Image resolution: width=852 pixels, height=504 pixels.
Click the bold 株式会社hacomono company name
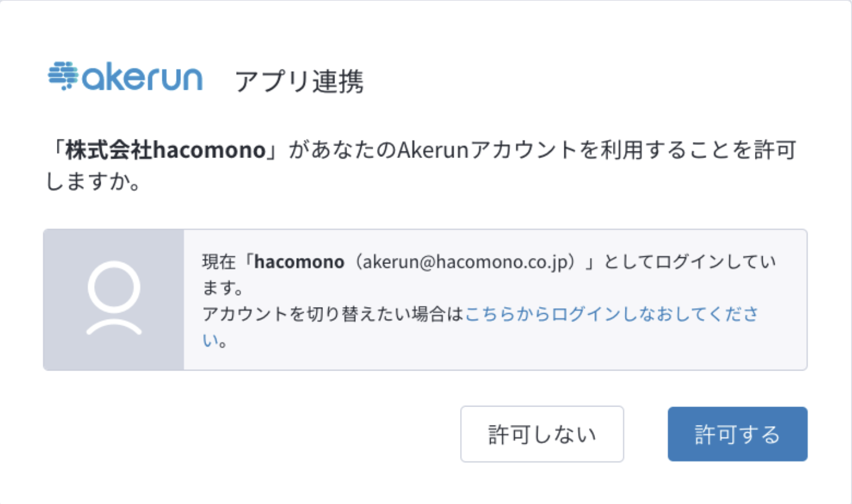(x=165, y=150)
